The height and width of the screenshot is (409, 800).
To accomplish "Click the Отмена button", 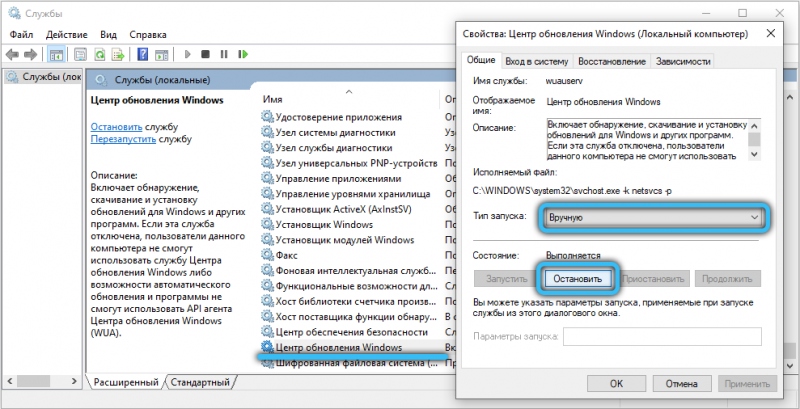I will (x=682, y=384).
